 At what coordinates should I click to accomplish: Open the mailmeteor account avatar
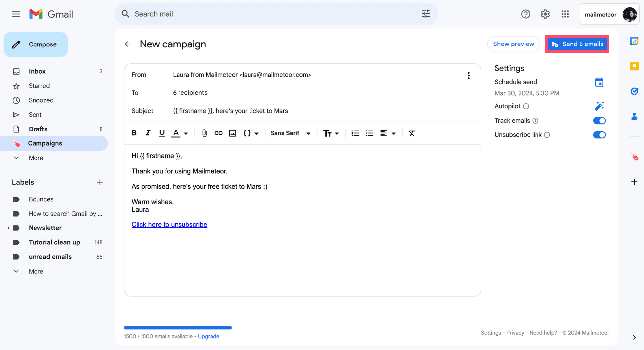coord(630,14)
